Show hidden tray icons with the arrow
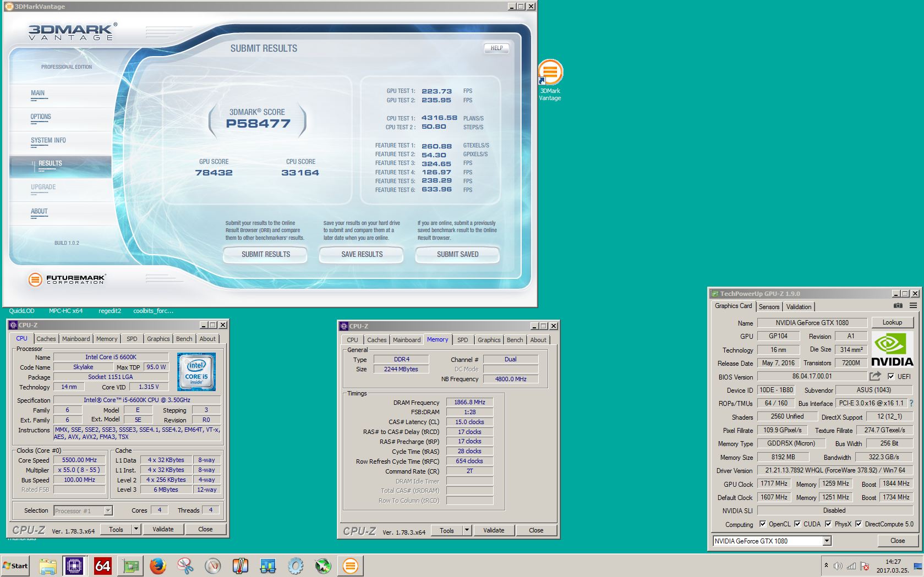 [x=826, y=565]
